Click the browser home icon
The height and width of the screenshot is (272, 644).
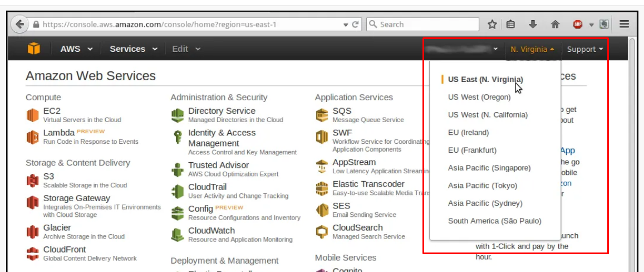(x=555, y=25)
